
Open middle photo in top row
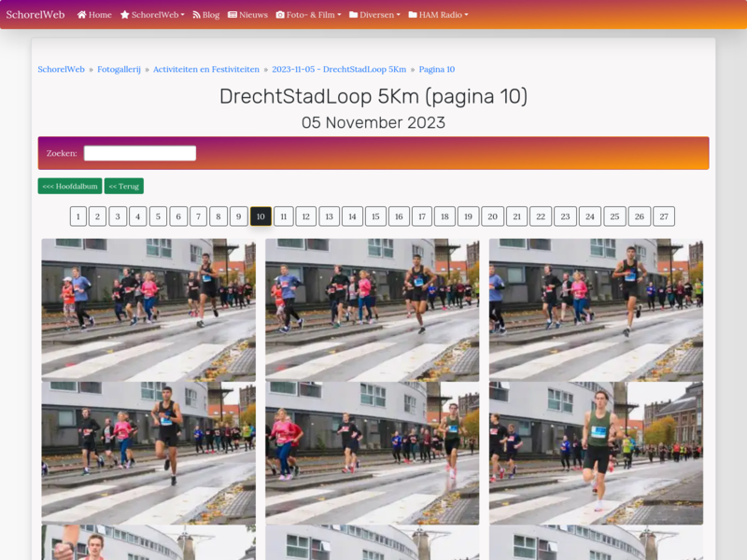(372, 310)
